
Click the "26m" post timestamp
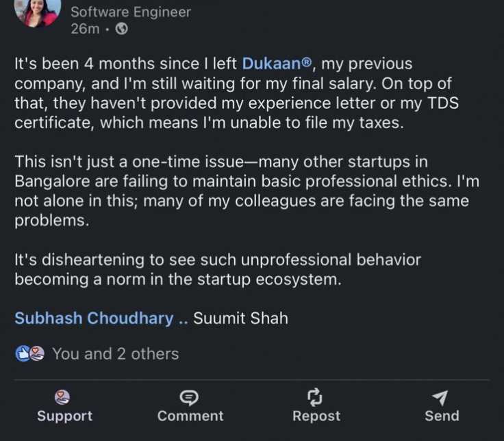[x=85, y=29]
